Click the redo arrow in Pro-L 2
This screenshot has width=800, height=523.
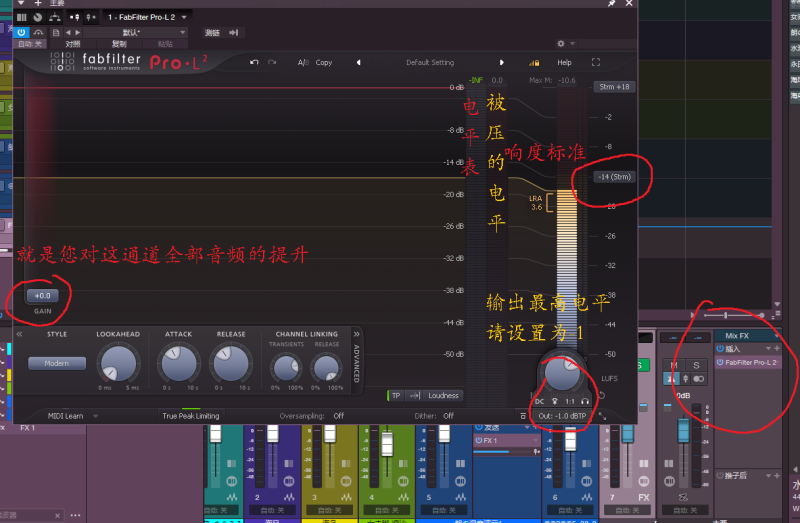pyautogui.click(x=272, y=62)
